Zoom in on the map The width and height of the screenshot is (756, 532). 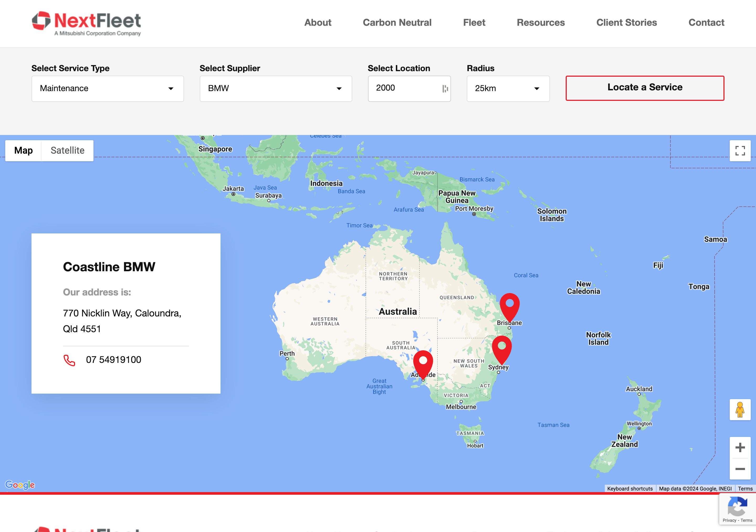point(740,447)
